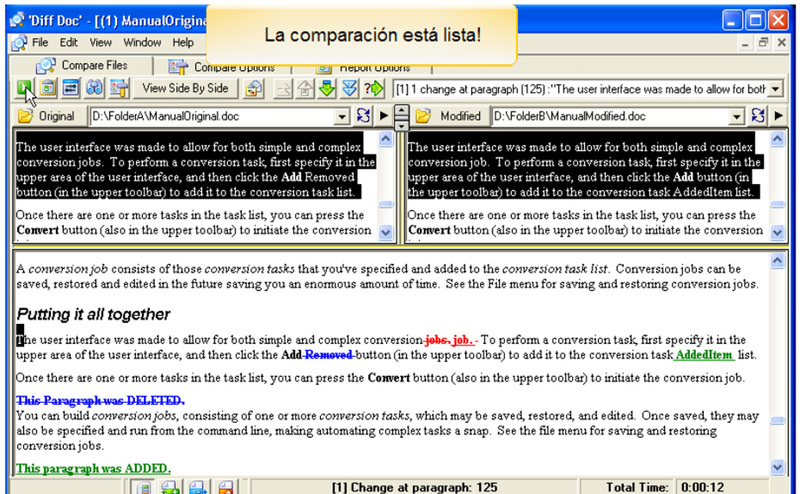Click the blue double down arrow icon
The image size is (800, 494).
pyautogui.click(x=349, y=89)
